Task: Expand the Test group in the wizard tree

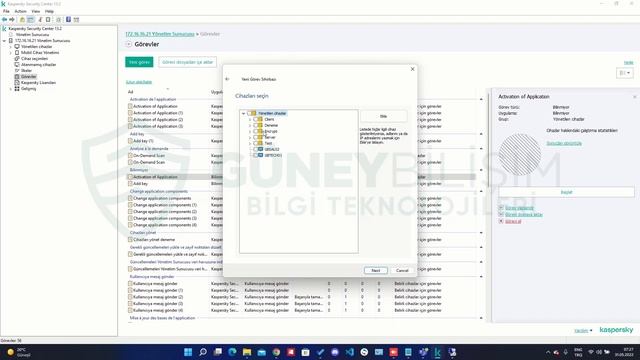Action: tap(250, 143)
